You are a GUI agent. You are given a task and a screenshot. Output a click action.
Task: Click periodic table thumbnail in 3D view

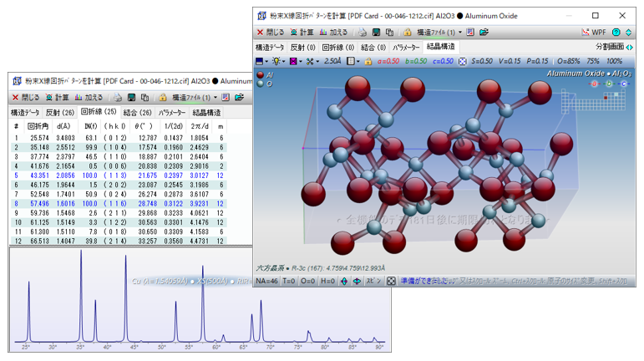pos(593,99)
